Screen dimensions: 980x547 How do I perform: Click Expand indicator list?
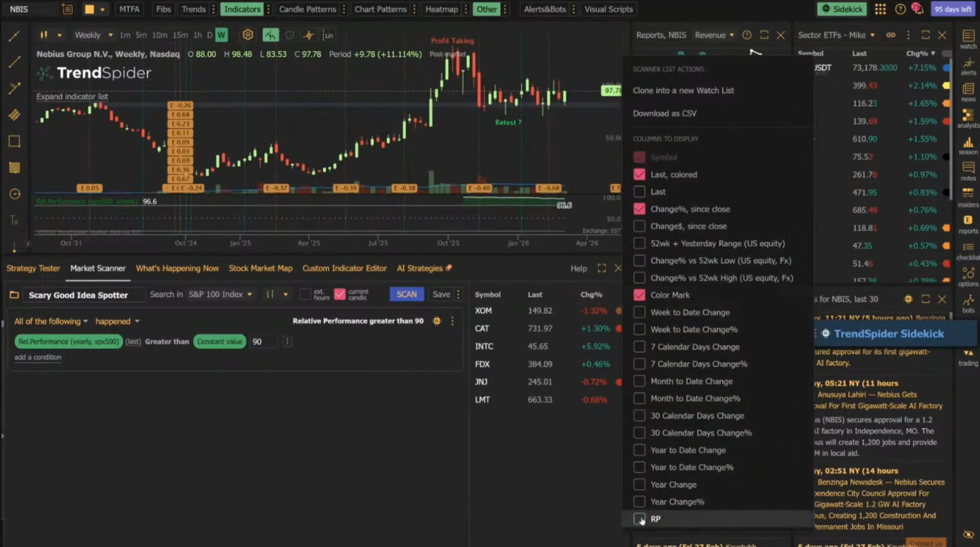coord(72,96)
